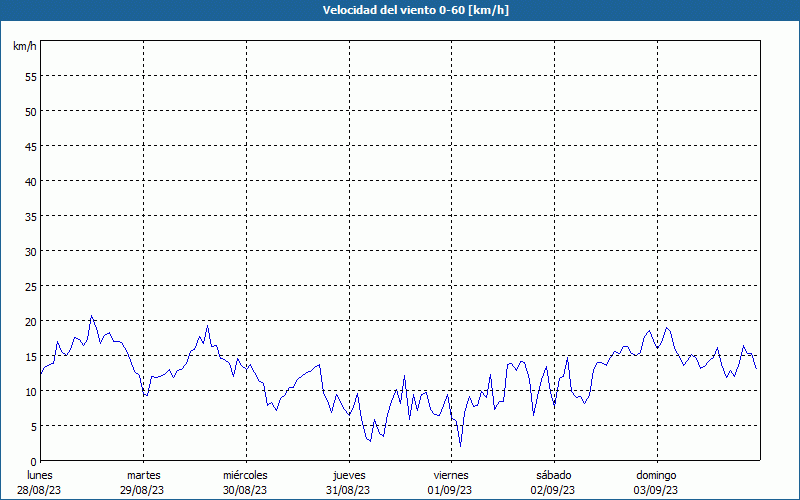Select the 50 value on the y-axis
Image resolution: width=800 pixels, height=500 pixels.
[x=31, y=111]
